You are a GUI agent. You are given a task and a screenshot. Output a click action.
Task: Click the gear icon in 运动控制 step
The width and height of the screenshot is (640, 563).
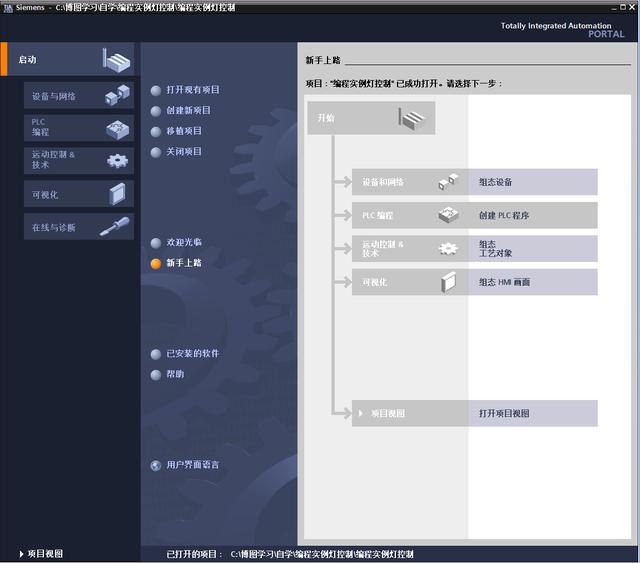(448, 248)
